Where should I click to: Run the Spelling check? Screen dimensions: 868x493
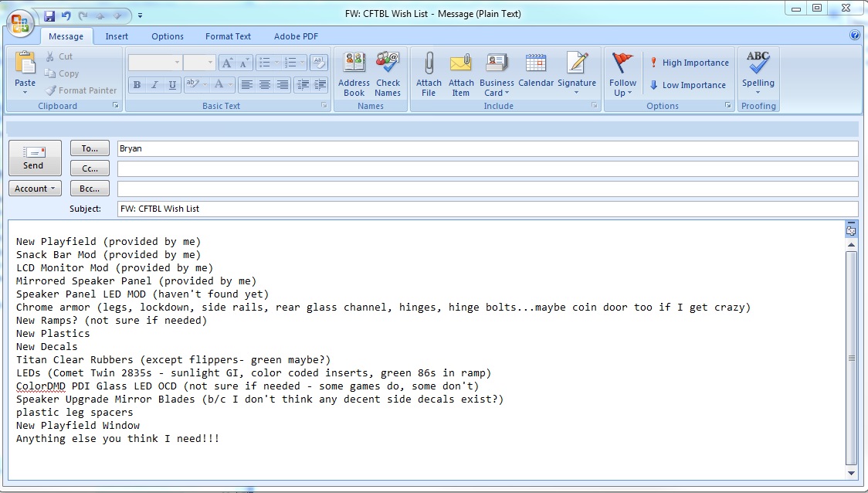(758, 66)
